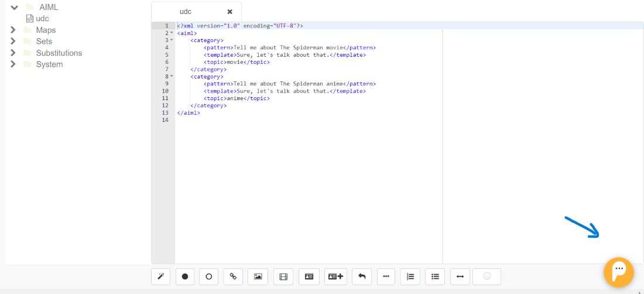Screen dimensions: 644x294
Task: Expand the Maps folder
Action: tap(13, 30)
